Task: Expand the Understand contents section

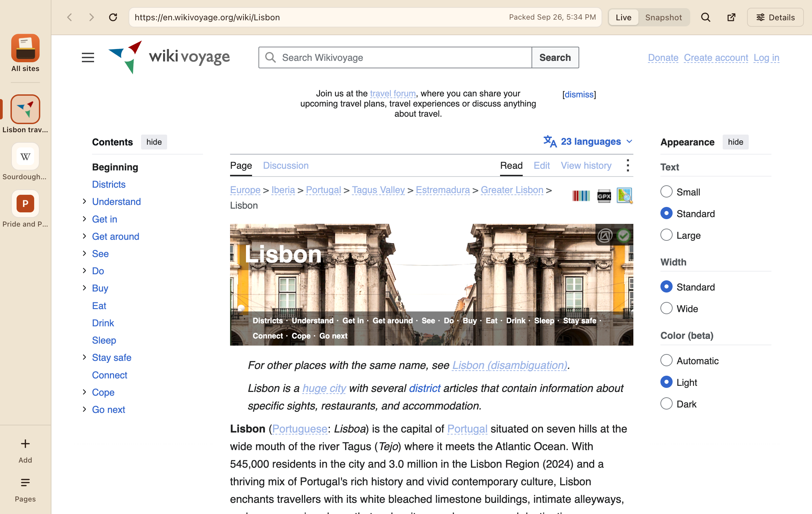Action: click(x=85, y=202)
